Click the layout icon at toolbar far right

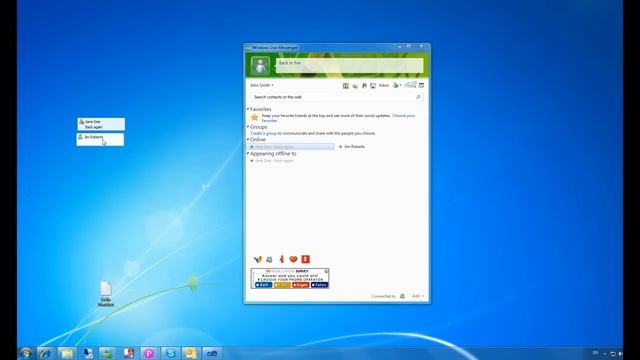click(x=422, y=85)
